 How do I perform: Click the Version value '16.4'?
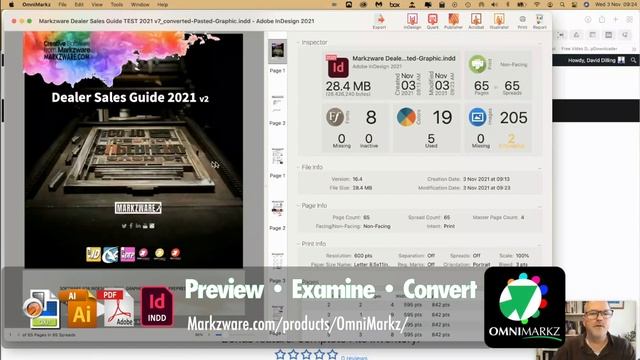coord(358,179)
